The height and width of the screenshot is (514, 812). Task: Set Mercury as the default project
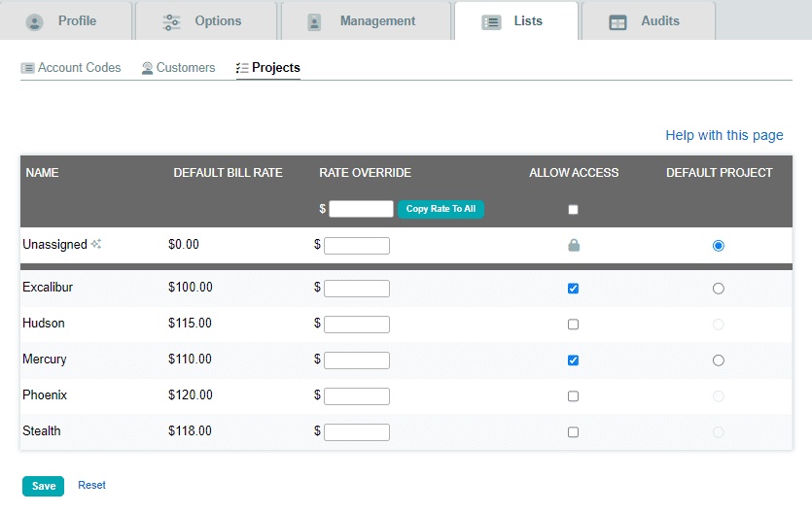pos(718,360)
